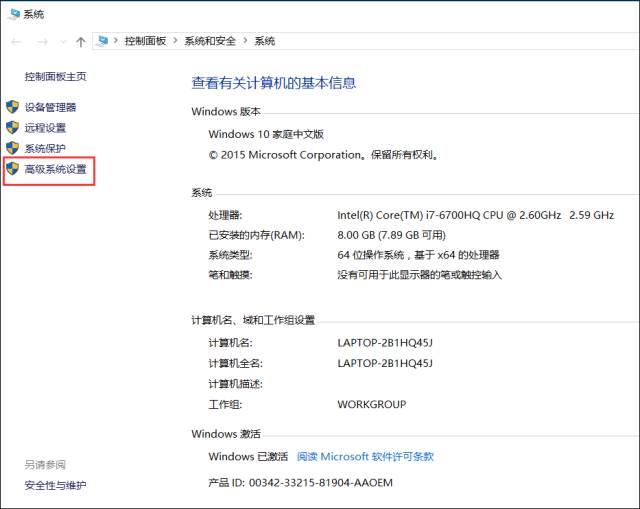Click the 计算机名、域和工作组设置 heading
This screenshot has height=509, width=640.
pyautogui.click(x=253, y=320)
